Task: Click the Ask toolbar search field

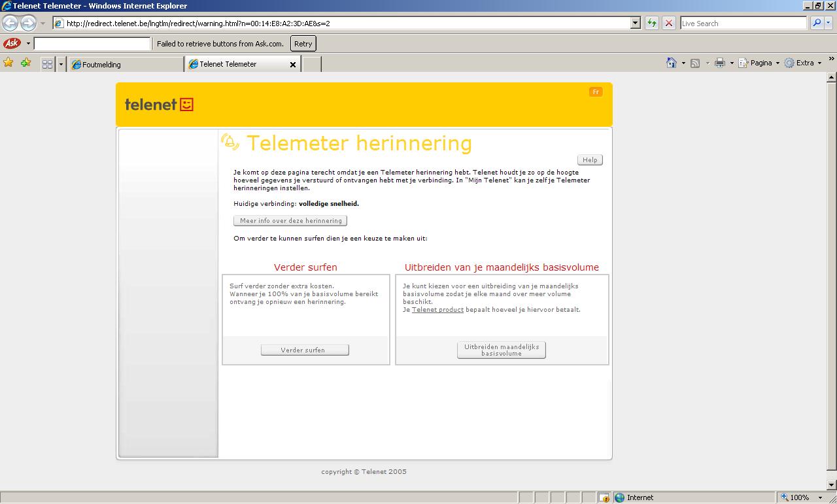Action: (92, 44)
